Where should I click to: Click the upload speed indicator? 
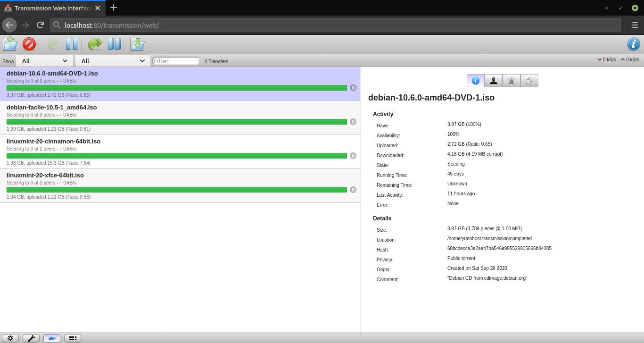[630, 60]
